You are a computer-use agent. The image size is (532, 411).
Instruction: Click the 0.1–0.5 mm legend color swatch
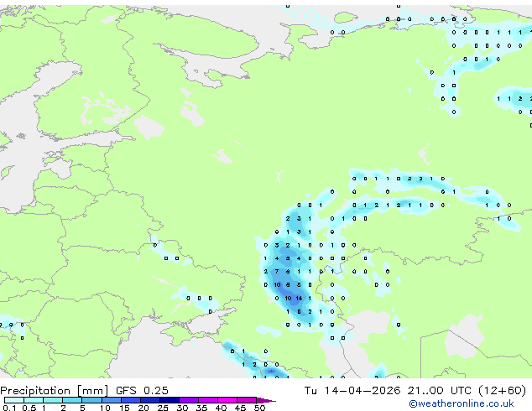coord(14,400)
